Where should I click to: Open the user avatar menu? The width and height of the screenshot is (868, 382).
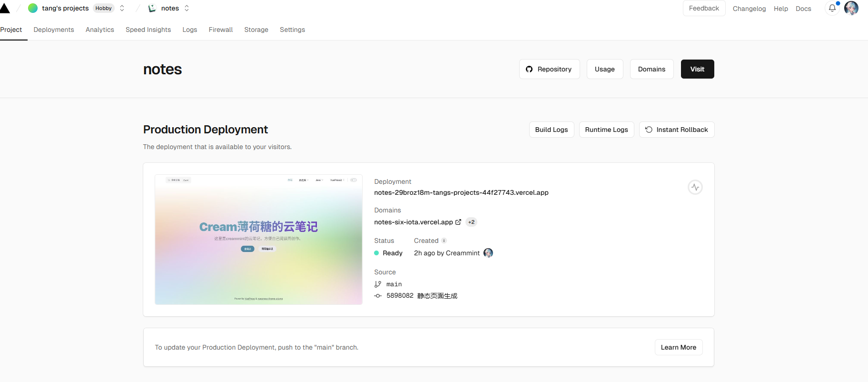coord(851,8)
